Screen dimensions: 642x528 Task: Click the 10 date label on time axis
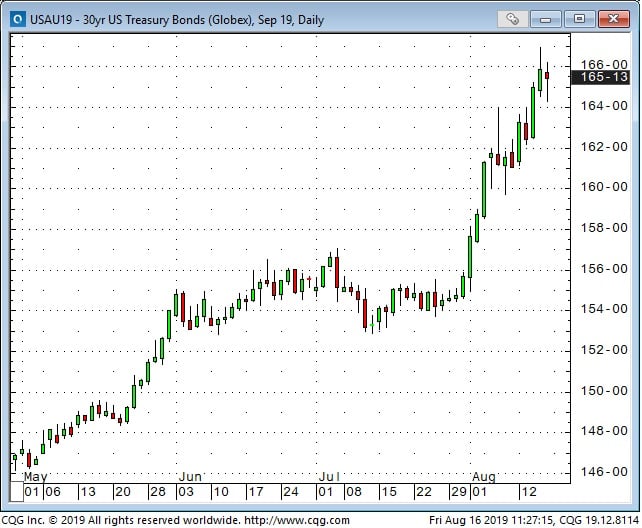[x=221, y=492]
